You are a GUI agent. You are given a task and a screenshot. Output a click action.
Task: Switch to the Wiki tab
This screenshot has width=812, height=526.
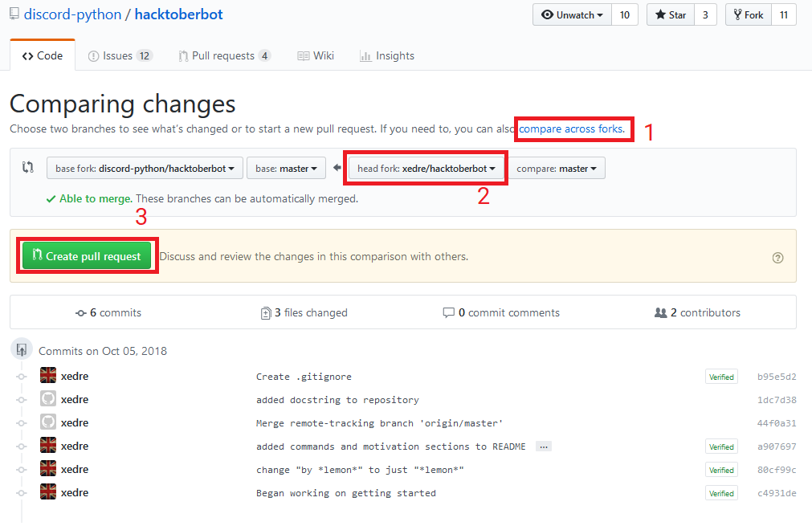(316, 56)
